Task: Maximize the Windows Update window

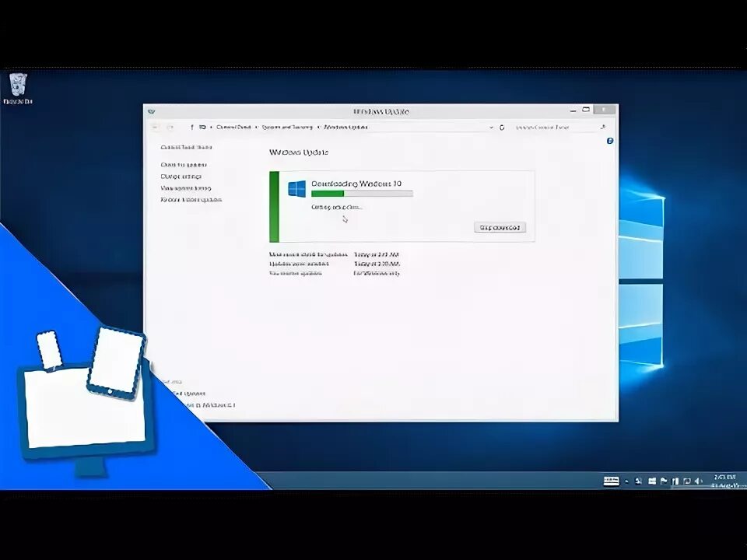Action: point(586,110)
